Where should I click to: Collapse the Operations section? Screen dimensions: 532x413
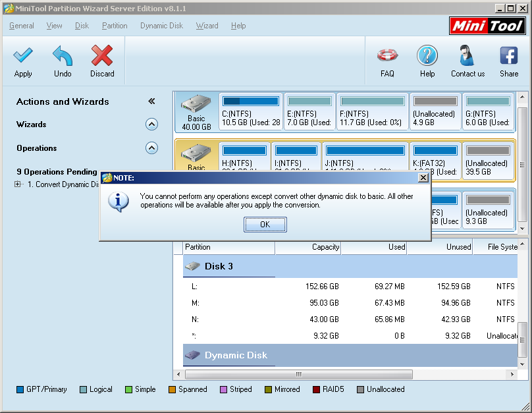pos(151,148)
